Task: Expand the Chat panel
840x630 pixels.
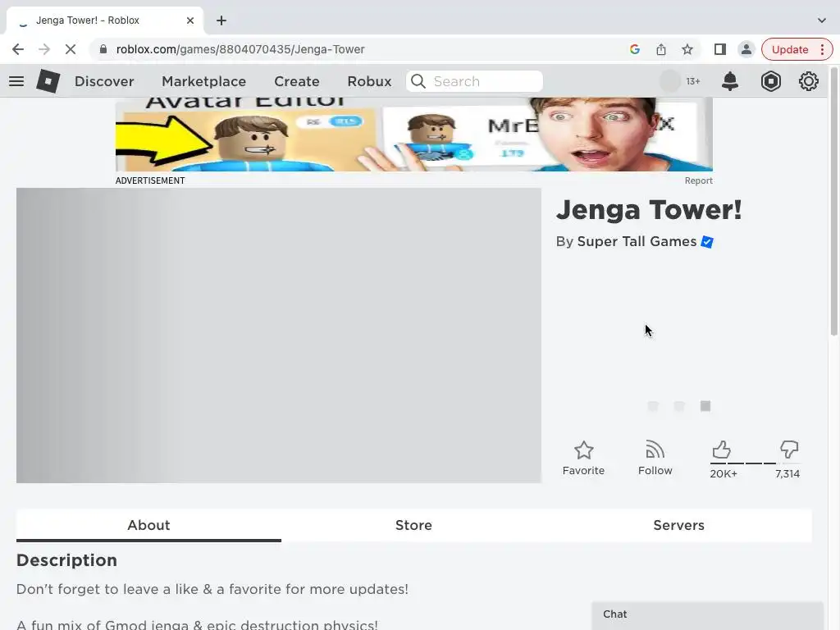Action: click(707, 614)
